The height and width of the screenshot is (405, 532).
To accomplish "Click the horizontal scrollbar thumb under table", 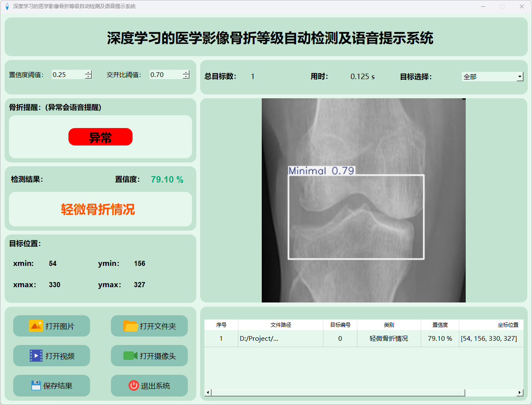I will (x=338, y=392).
